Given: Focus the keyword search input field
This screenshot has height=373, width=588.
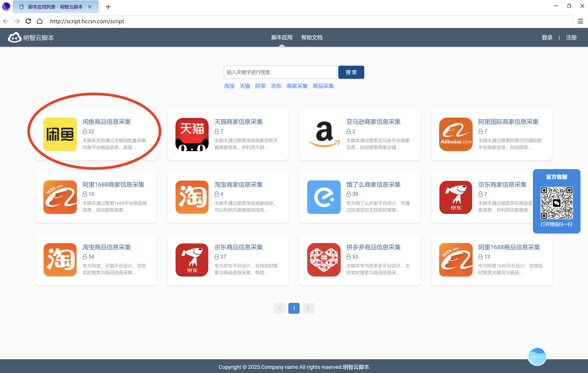Looking at the screenshot, I should pyautogui.click(x=280, y=72).
